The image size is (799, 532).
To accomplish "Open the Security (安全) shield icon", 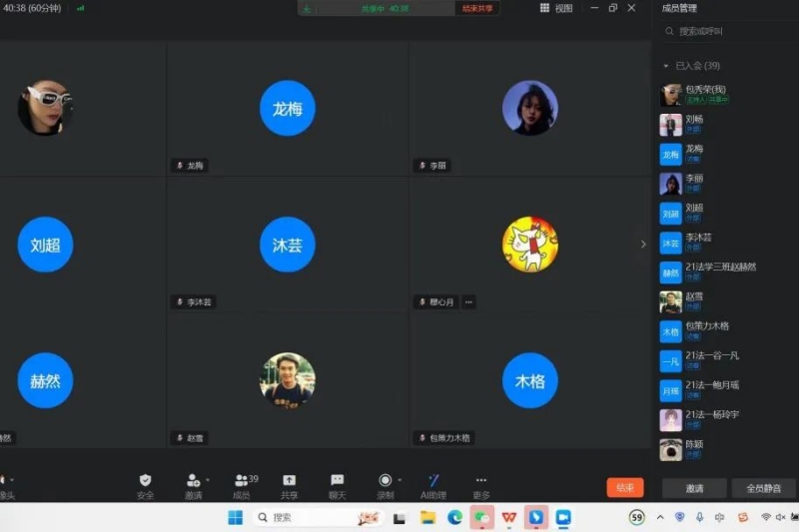I will (145, 481).
